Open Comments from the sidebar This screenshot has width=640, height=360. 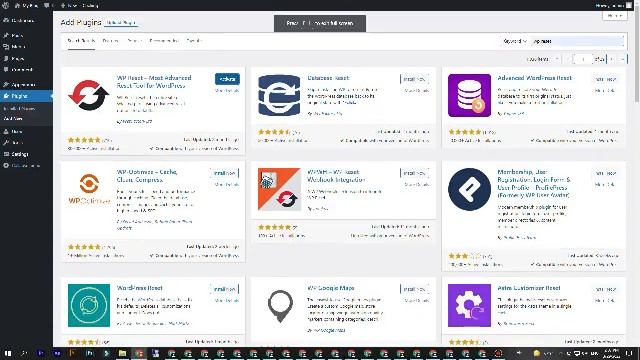point(18,70)
